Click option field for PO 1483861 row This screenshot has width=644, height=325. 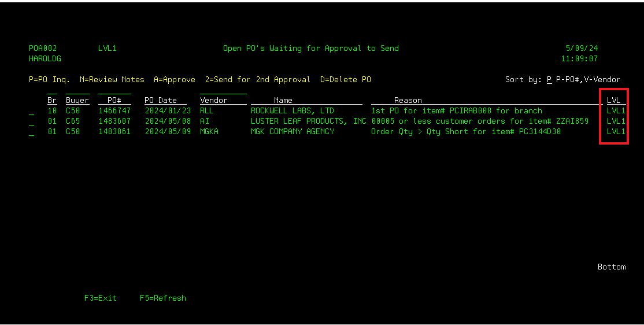click(31, 132)
